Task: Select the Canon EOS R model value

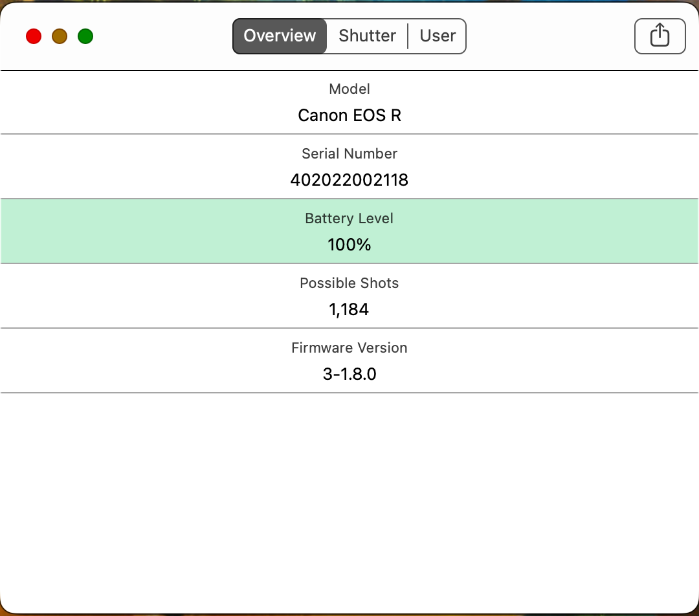Action: 349,115
